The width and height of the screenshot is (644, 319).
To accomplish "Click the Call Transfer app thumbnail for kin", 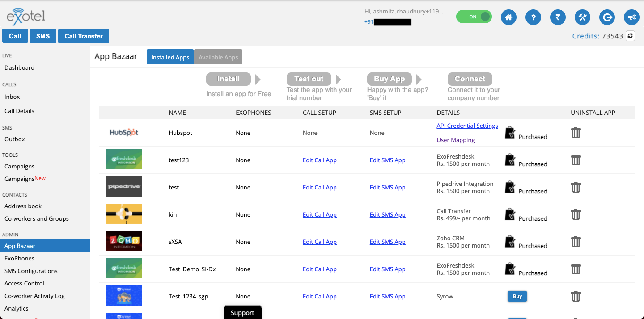I will click(124, 214).
